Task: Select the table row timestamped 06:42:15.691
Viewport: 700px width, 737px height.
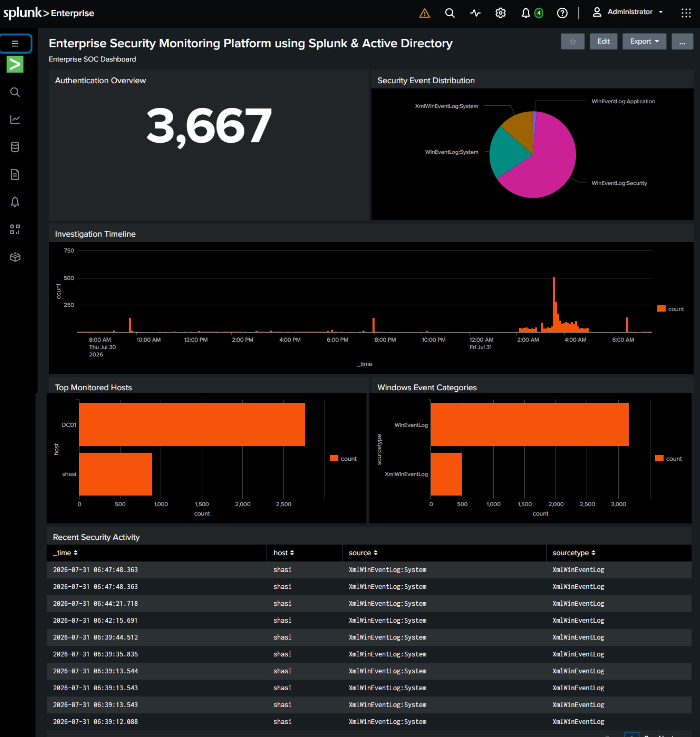Action: coord(369,620)
